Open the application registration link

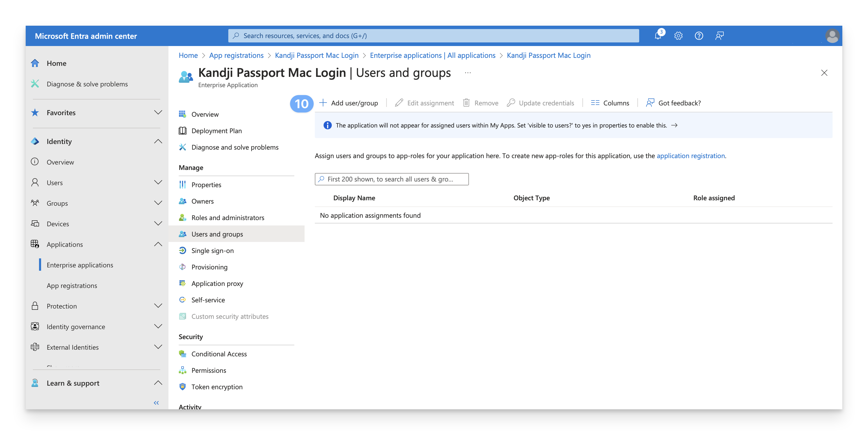coord(691,156)
